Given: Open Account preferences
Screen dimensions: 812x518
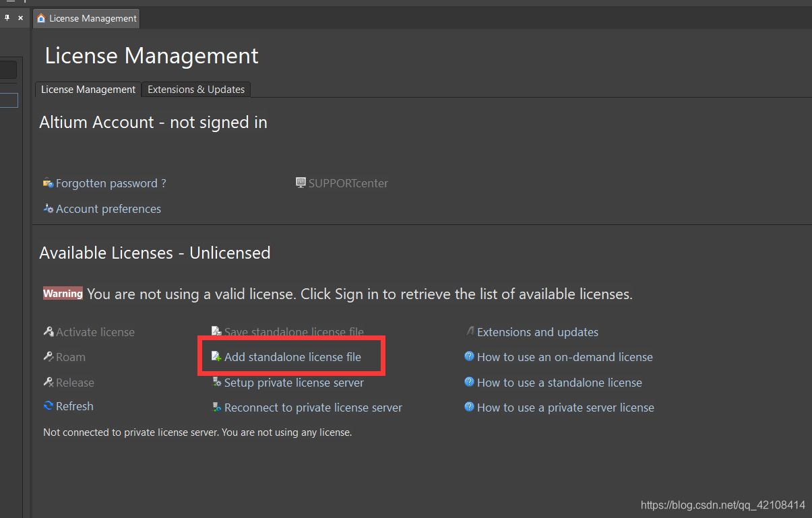Looking at the screenshot, I should [108, 209].
